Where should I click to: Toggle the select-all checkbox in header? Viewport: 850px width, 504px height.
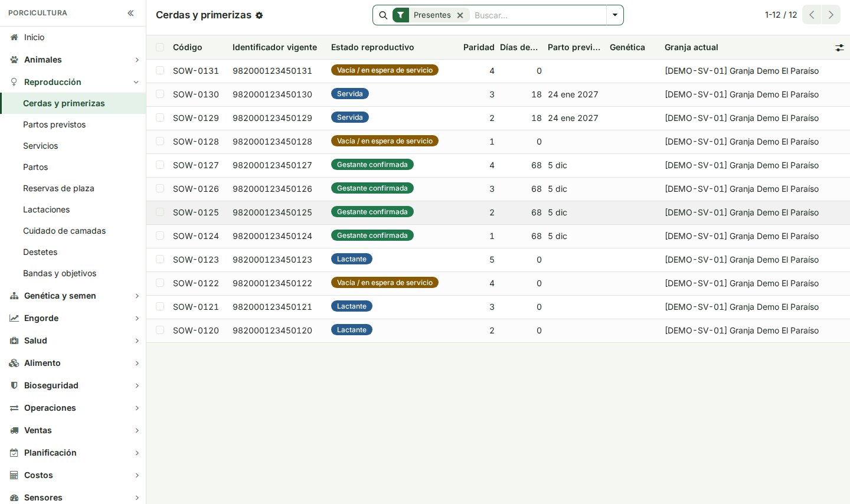[x=160, y=47]
